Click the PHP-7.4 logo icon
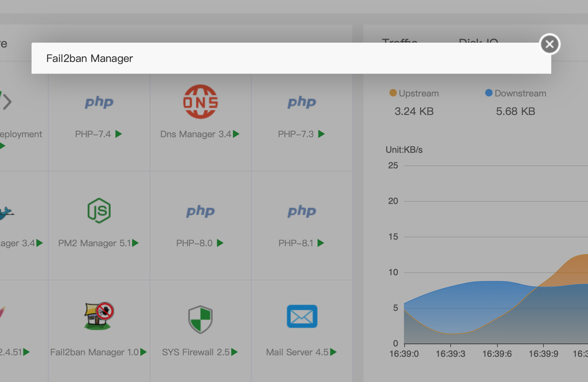Screen dimensions: 588x382 [99, 102]
